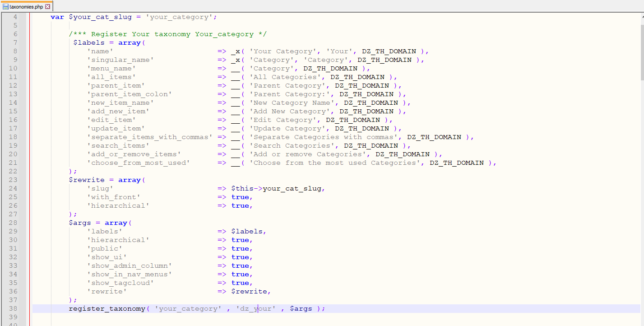The width and height of the screenshot is (644, 326).
Task: Place cursor on register_taxonomy function name
Action: pyautogui.click(x=107, y=309)
